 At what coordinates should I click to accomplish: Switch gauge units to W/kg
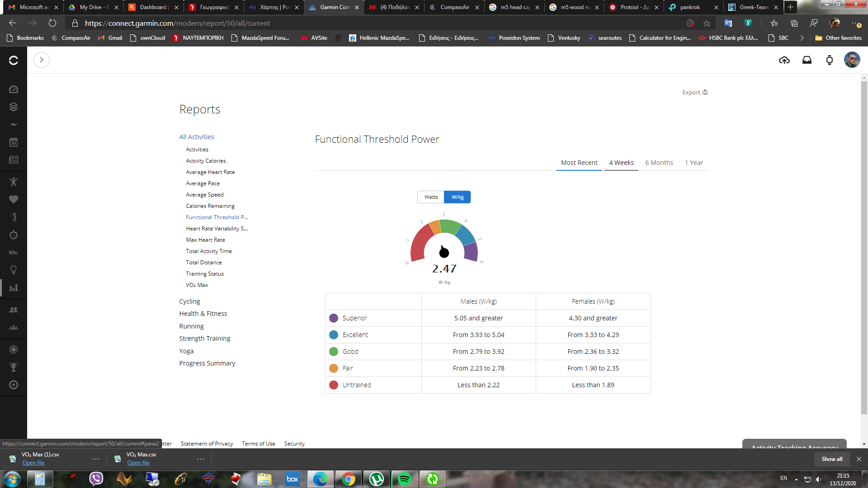pos(458,197)
